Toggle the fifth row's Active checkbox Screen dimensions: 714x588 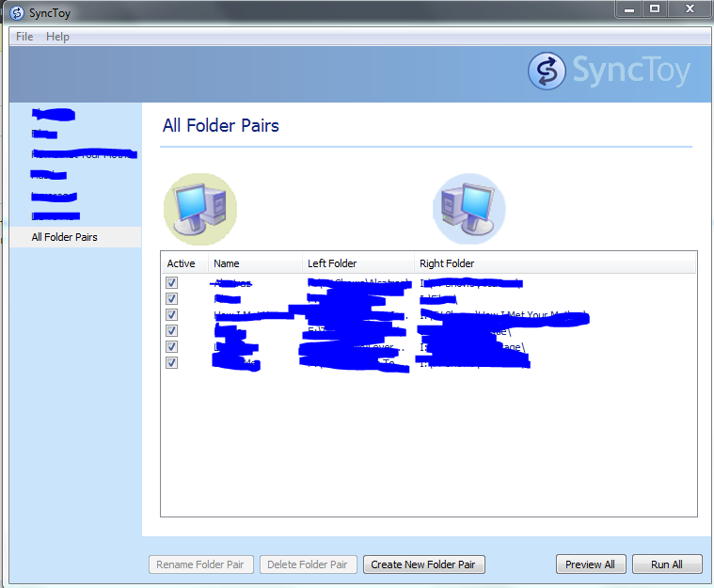(x=171, y=346)
